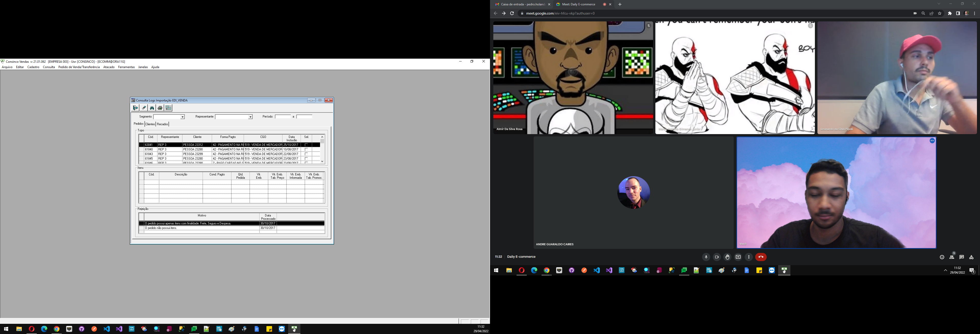The height and width of the screenshot is (334, 980).
Task: Check Sel. box for order 61843
Action: pos(306,154)
